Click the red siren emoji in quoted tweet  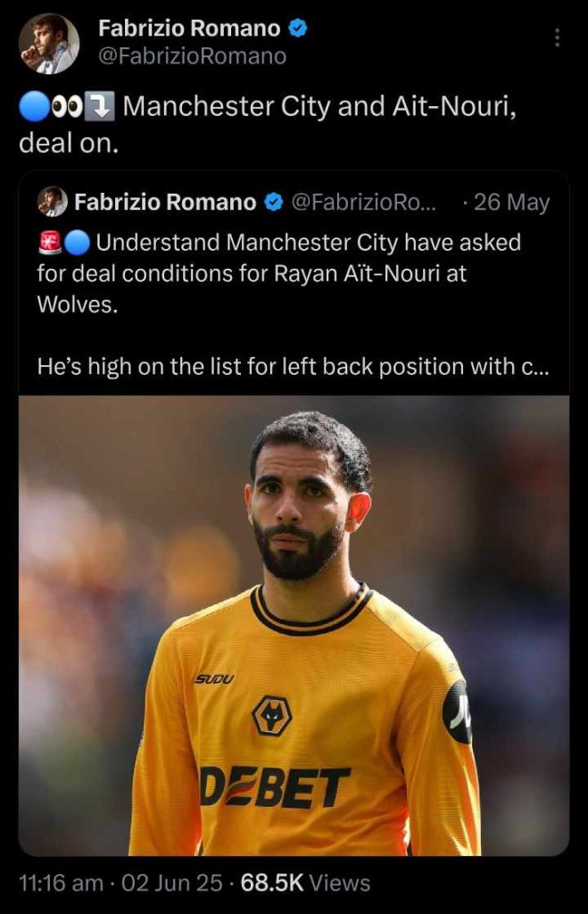[x=50, y=243]
